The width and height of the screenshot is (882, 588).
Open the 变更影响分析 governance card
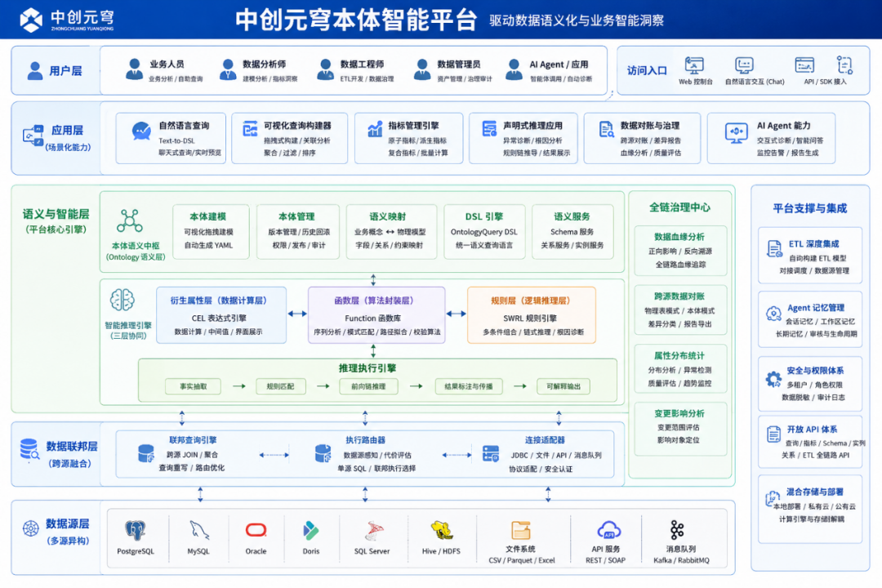coord(680,428)
